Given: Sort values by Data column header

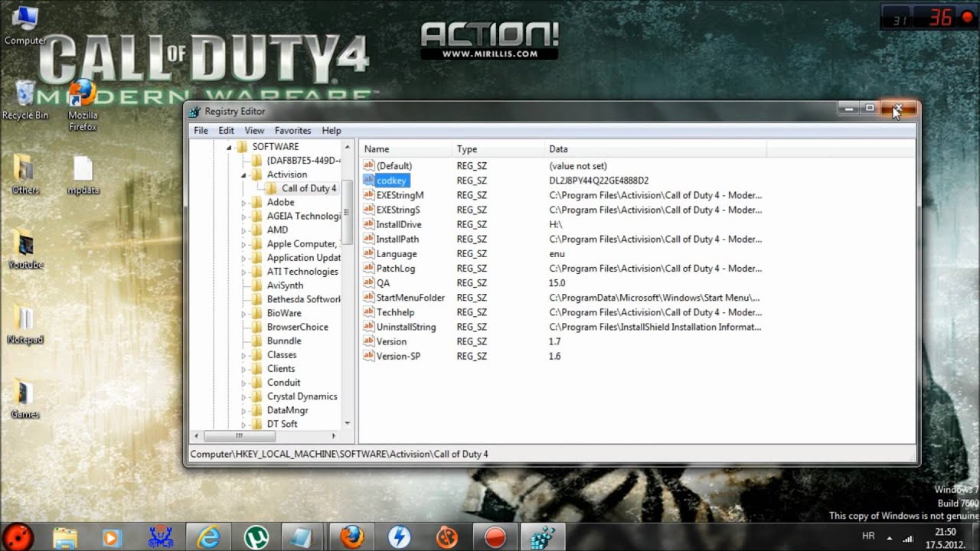Looking at the screenshot, I should (x=655, y=149).
